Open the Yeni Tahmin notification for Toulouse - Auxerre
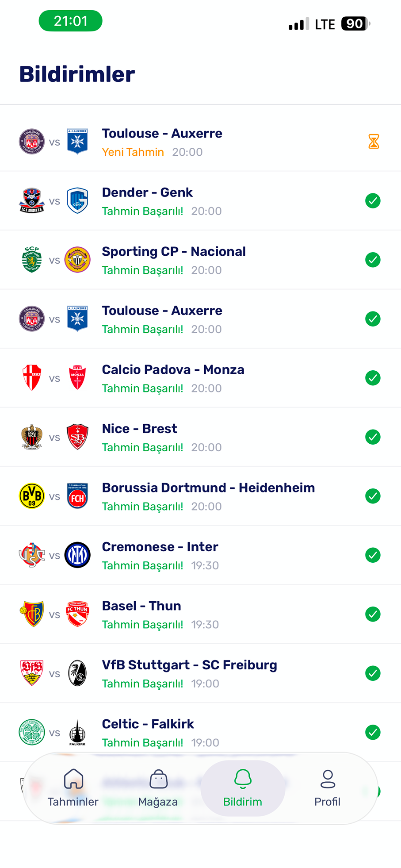The image size is (401, 868). [x=199, y=142]
